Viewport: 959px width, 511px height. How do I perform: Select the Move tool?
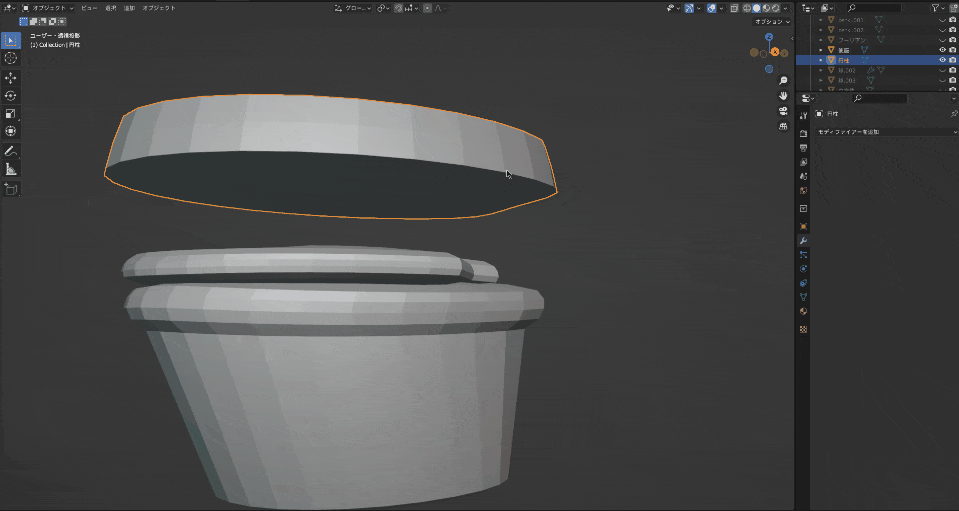point(10,78)
